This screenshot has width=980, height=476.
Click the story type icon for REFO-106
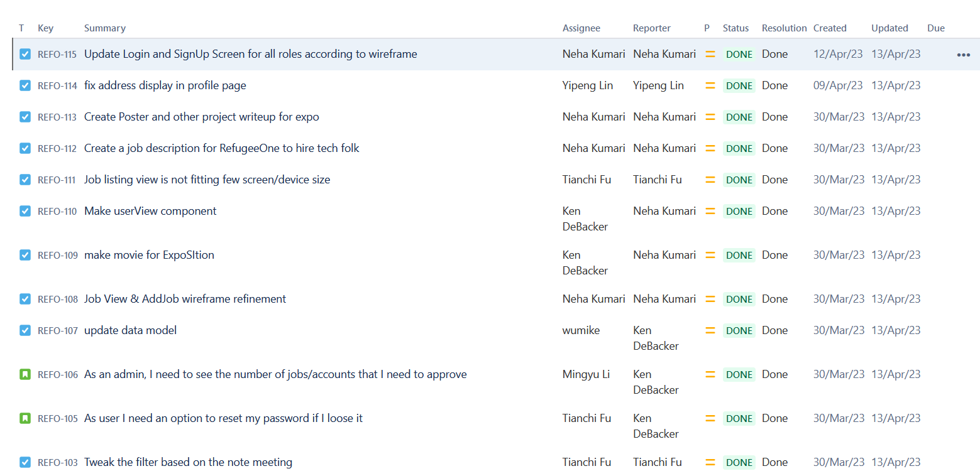pyautogui.click(x=25, y=374)
